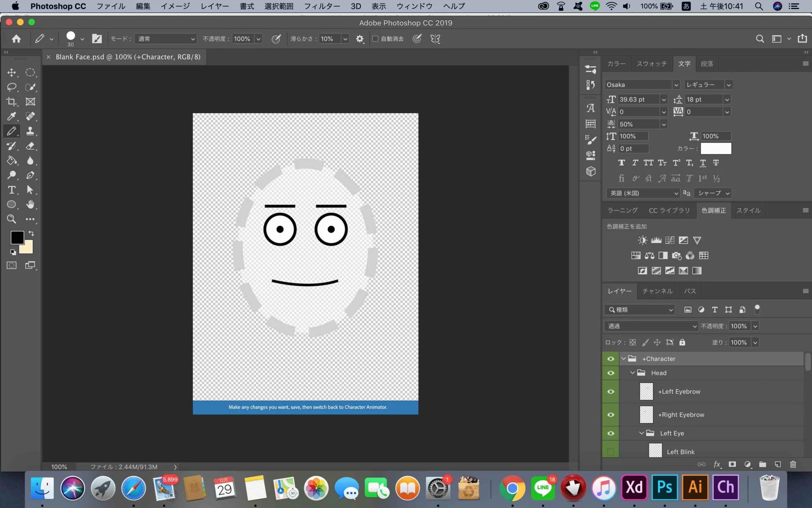Screen dimensions: 812x508
Task: Select the Move tool
Action: (11, 72)
